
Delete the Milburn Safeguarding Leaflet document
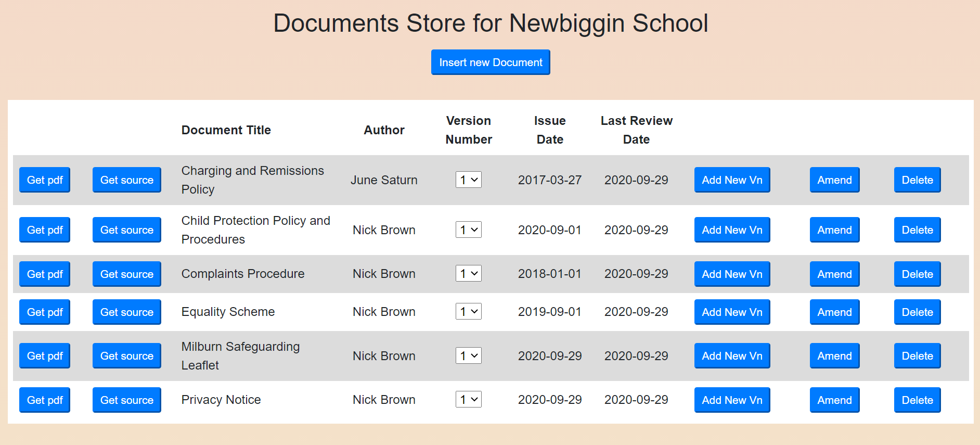click(918, 356)
